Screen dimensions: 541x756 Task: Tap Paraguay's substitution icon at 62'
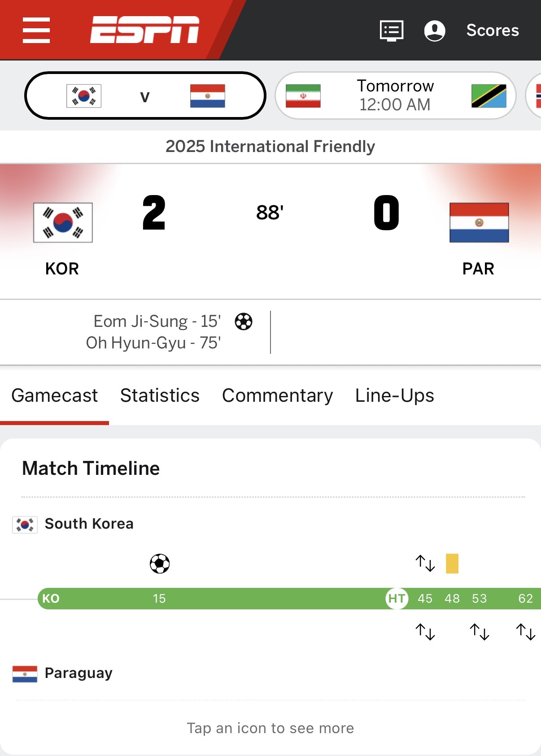tap(526, 632)
